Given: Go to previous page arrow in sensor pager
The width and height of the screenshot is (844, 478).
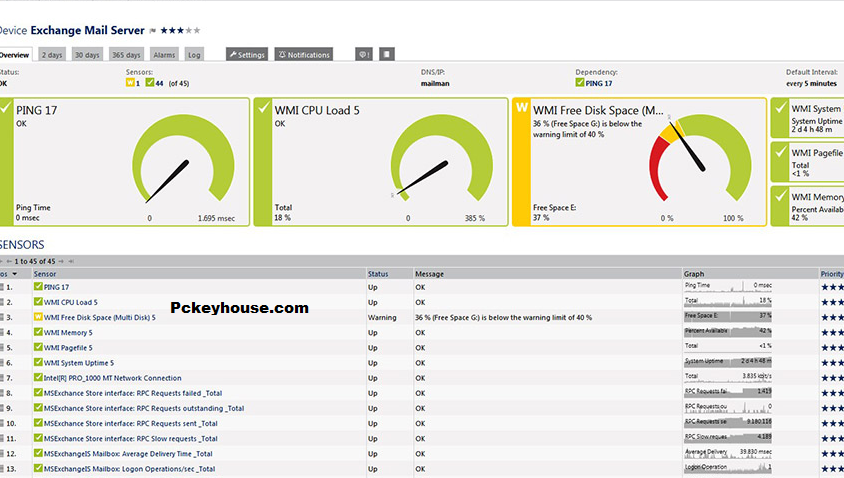Looking at the screenshot, I should (9, 261).
